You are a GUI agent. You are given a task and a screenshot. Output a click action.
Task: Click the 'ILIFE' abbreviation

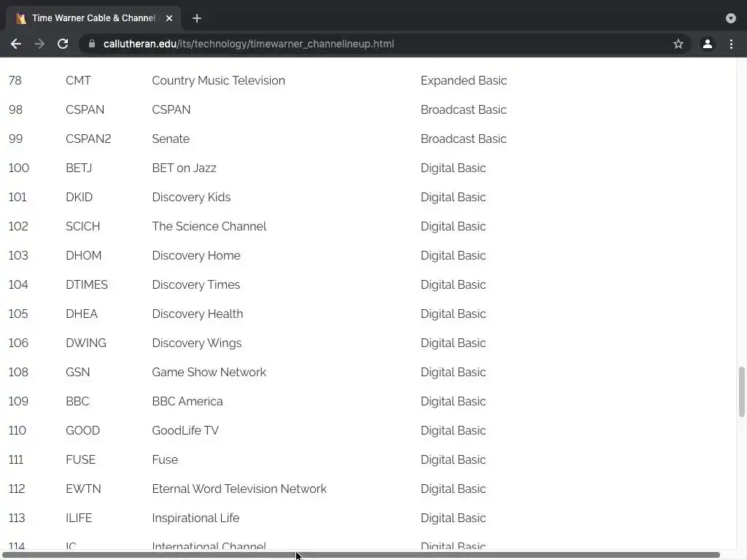79,518
